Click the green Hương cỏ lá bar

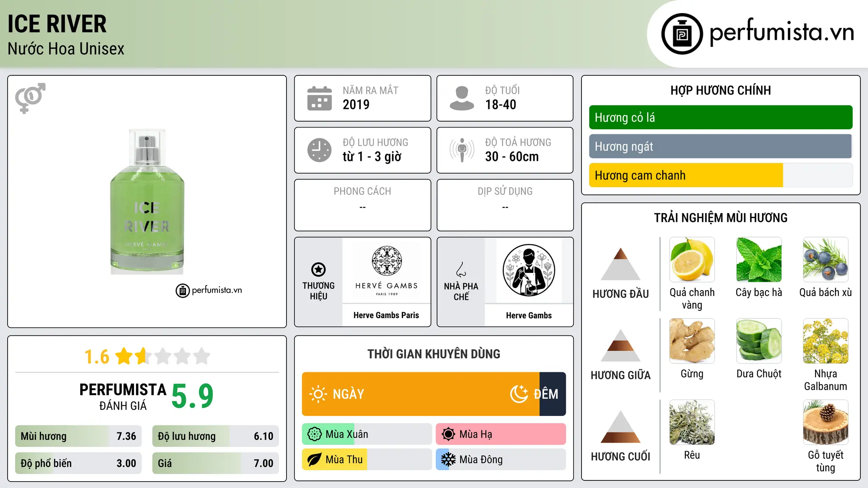[721, 117]
